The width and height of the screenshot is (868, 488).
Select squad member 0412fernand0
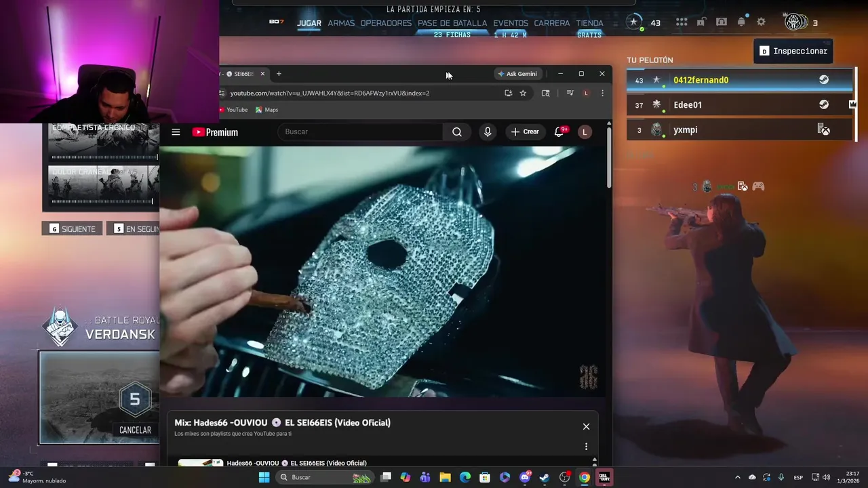pyautogui.click(x=739, y=80)
